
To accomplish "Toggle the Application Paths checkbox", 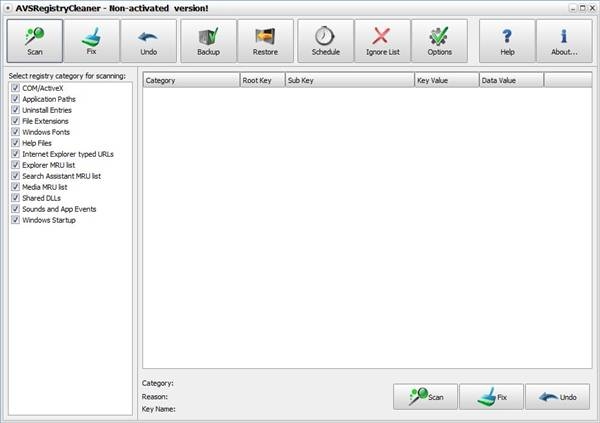I will (15, 99).
